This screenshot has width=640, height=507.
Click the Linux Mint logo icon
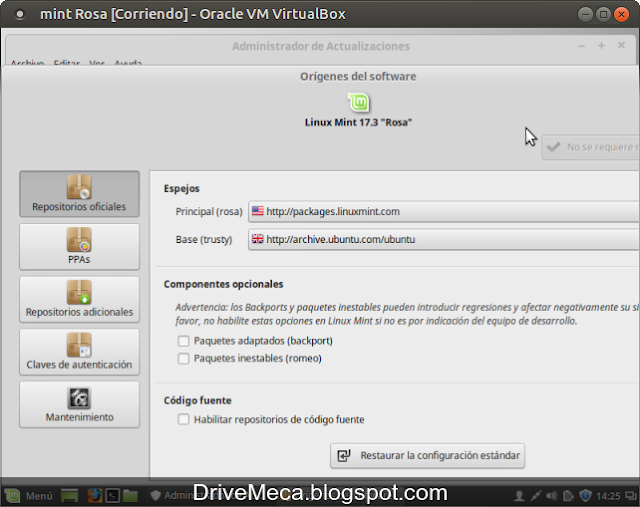[x=358, y=102]
